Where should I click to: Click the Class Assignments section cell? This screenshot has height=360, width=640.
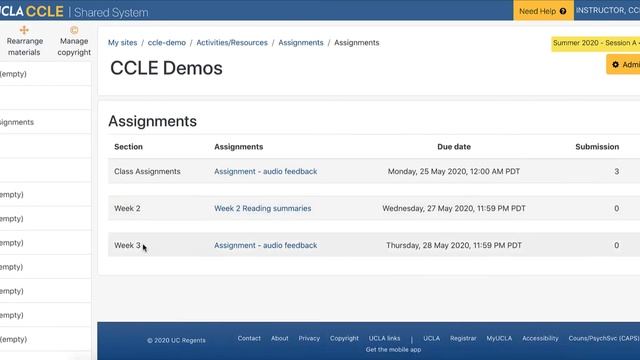coord(147,171)
